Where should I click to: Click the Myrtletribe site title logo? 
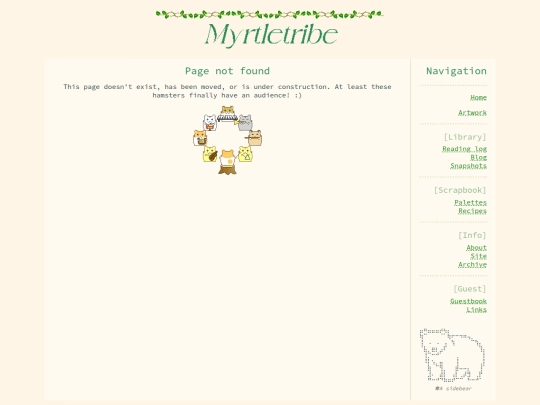click(271, 35)
